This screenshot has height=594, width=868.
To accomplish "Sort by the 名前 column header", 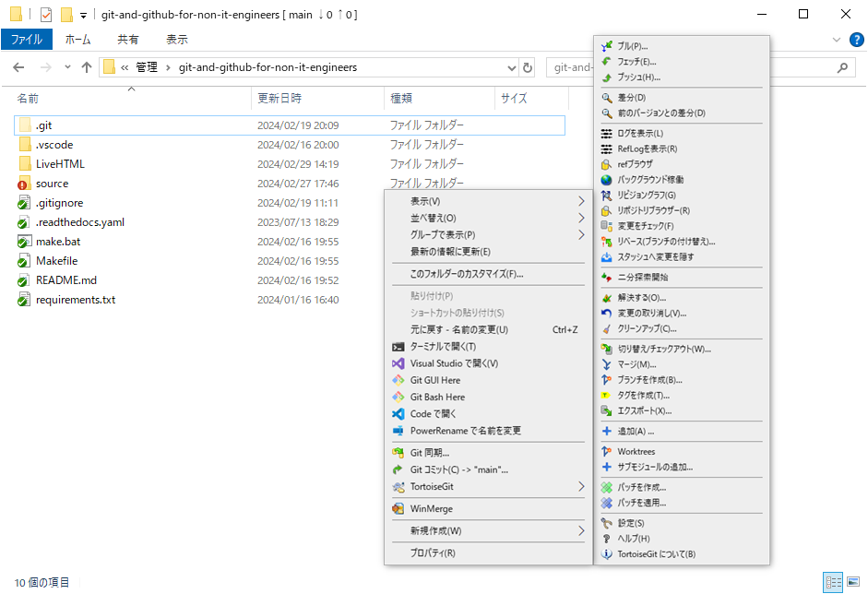I will [x=131, y=99].
